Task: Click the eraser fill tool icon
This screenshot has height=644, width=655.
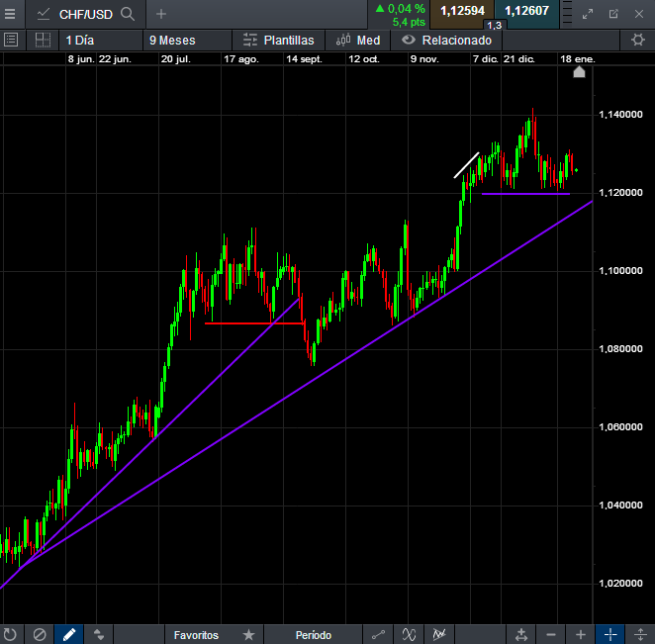Action: 99,635
